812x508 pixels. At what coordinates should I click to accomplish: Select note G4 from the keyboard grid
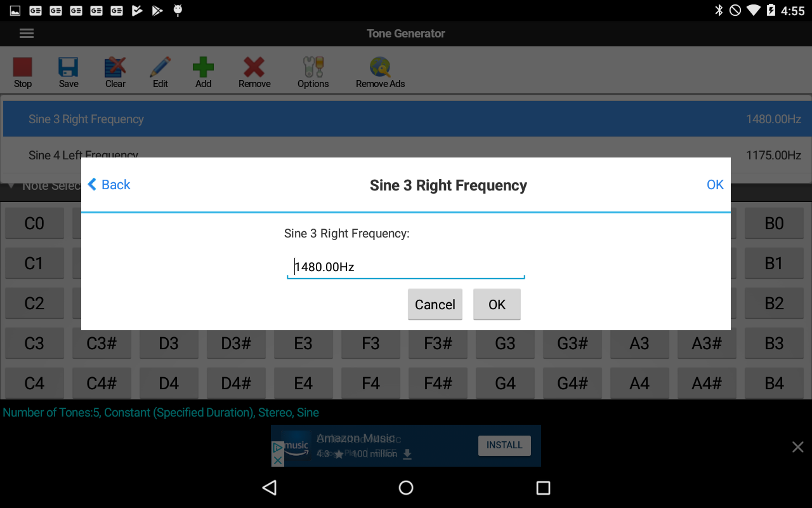tap(505, 384)
